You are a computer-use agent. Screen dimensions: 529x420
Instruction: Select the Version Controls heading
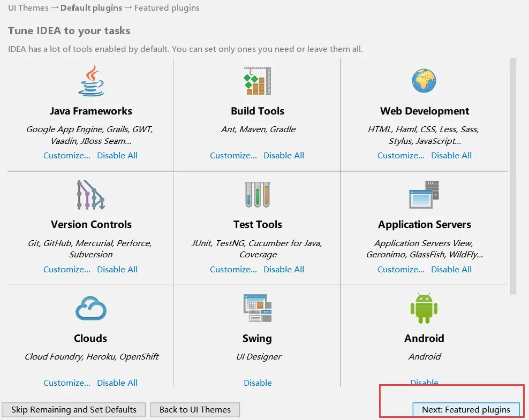pyautogui.click(x=91, y=225)
